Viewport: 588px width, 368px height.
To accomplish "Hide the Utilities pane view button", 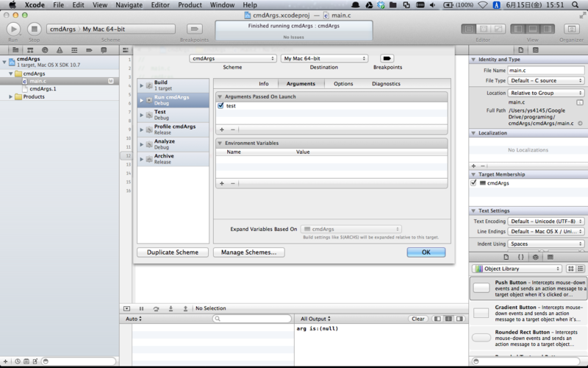I will tap(547, 29).
